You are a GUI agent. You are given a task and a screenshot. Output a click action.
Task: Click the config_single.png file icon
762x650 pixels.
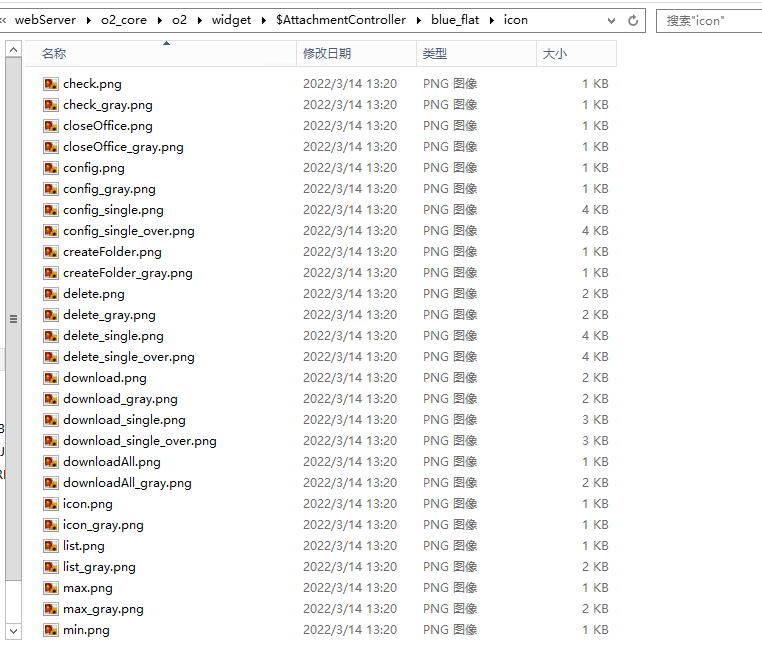[x=51, y=210]
